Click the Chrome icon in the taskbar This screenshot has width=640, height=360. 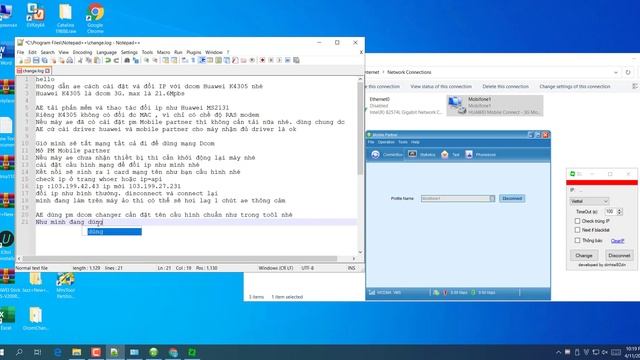coord(173,352)
